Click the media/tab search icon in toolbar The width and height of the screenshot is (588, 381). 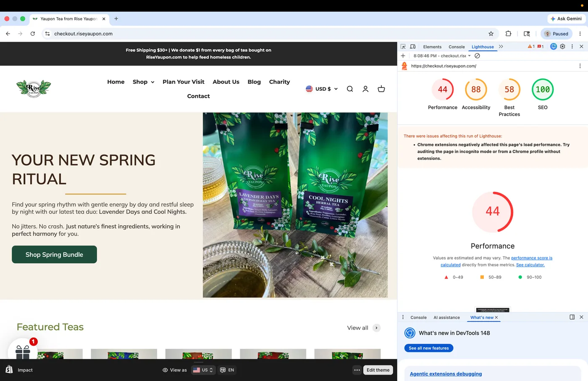(527, 34)
